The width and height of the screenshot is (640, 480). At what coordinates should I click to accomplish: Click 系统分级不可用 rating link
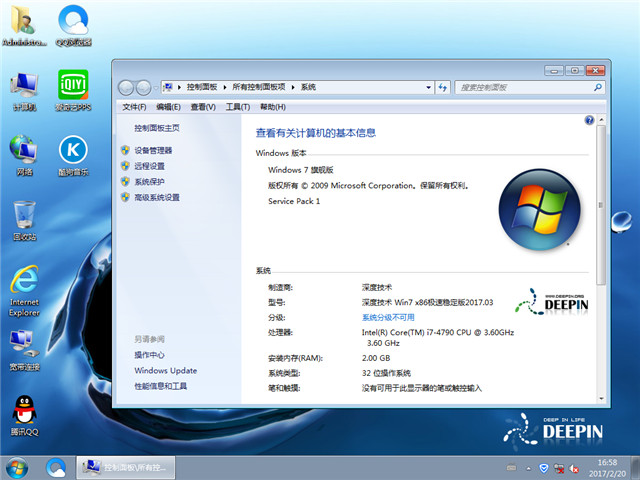pos(388,318)
